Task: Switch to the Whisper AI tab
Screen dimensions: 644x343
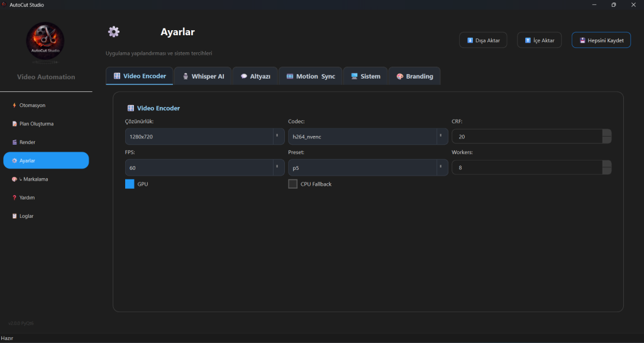Action: (x=203, y=76)
